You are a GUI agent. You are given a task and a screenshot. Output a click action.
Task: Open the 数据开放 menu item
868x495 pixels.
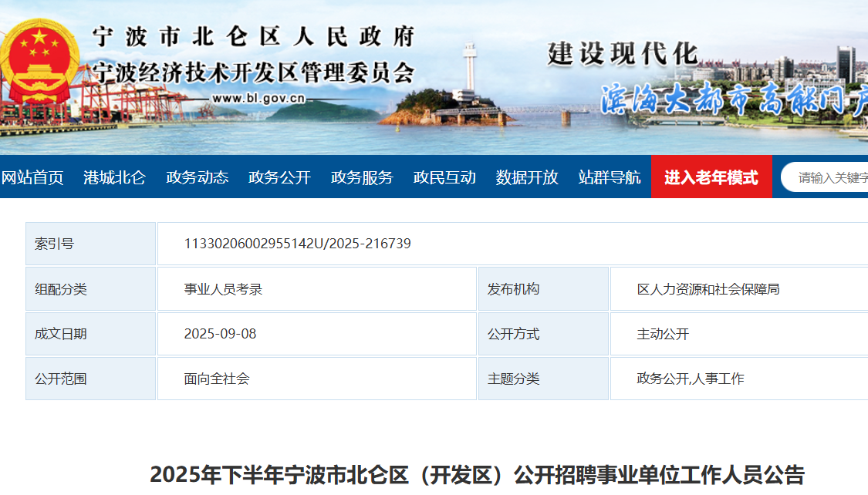527,177
